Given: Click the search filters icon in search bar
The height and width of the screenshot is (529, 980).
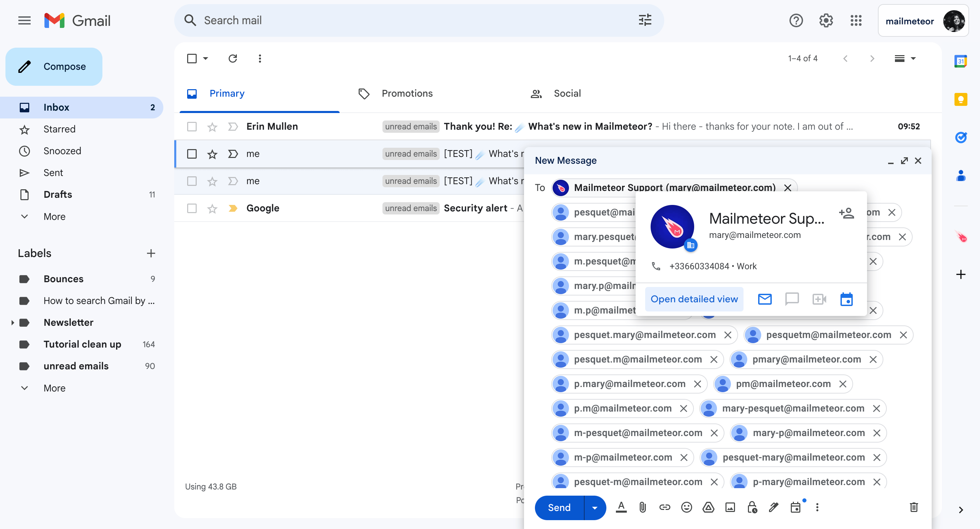Looking at the screenshot, I should pyautogui.click(x=644, y=20).
